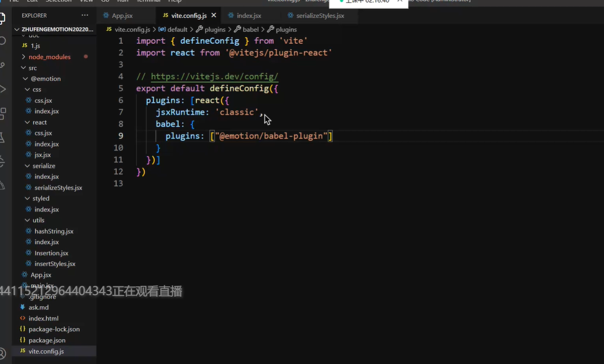Collapse the @emotion folder
The height and width of the screenshot is (364, 604).
(45, 79)
